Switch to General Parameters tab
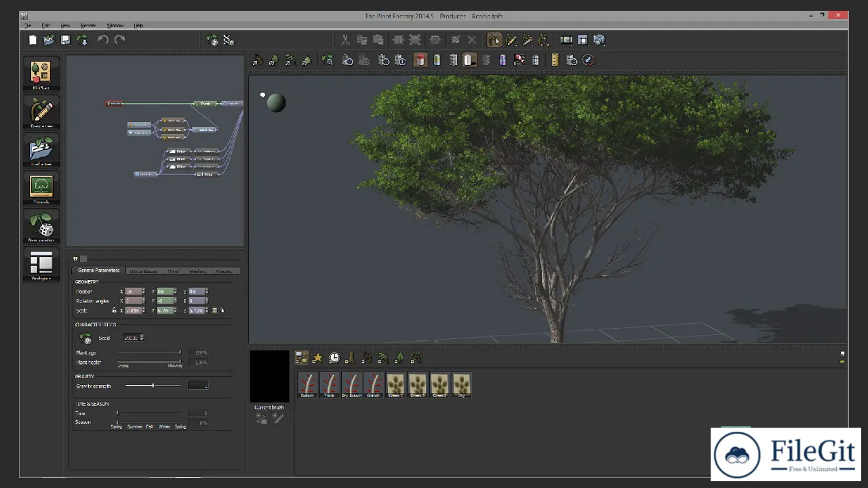Image resolution: width=868 pixels, height=488 pixels. (98, 270)
